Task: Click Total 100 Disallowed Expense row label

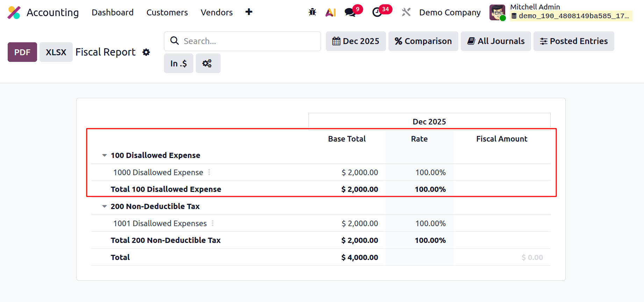Action: pyautogui.click(x=166, y=189)
